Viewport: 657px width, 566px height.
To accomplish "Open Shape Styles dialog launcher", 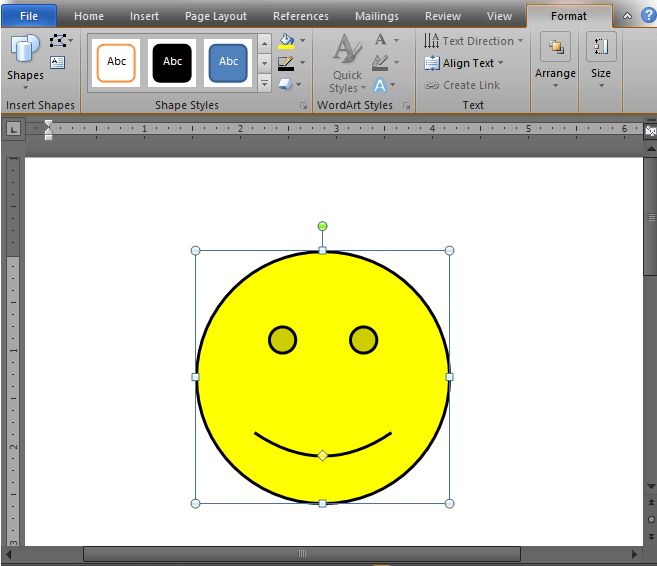I will (x=303, y=105).
